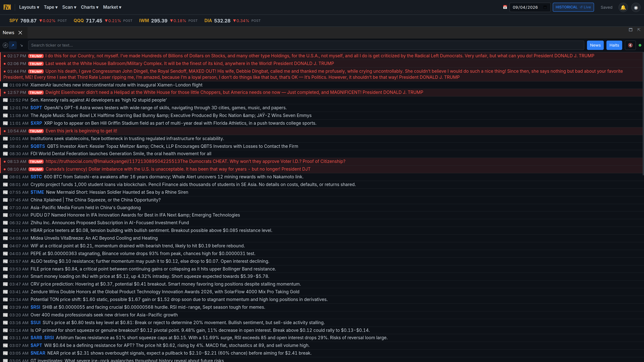
Task: Open the notifications bell
Action: (623, 8)
